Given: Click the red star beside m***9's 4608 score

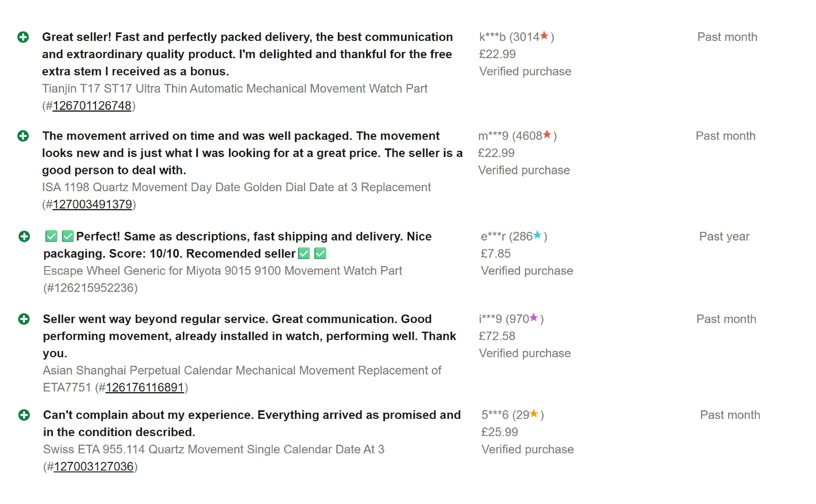Looking at the screenshot, I should (x=547, y=134).
